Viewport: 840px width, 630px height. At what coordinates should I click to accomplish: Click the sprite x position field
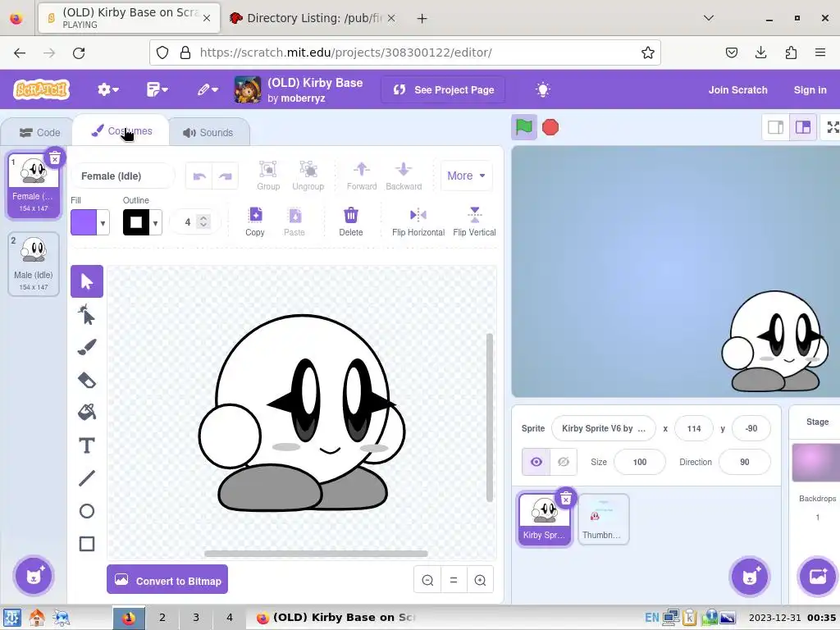[x=694, y=428]
